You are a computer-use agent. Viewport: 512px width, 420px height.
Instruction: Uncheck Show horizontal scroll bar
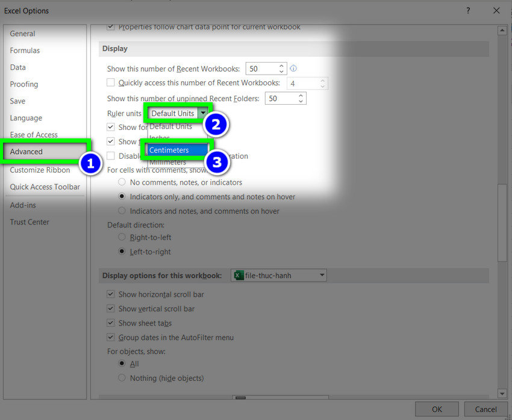(111, 294)
